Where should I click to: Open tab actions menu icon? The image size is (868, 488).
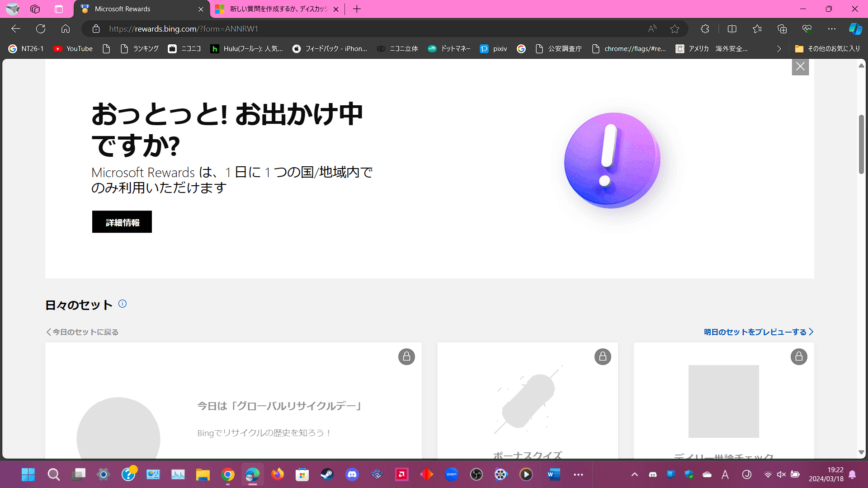click(x=59, y=9)
